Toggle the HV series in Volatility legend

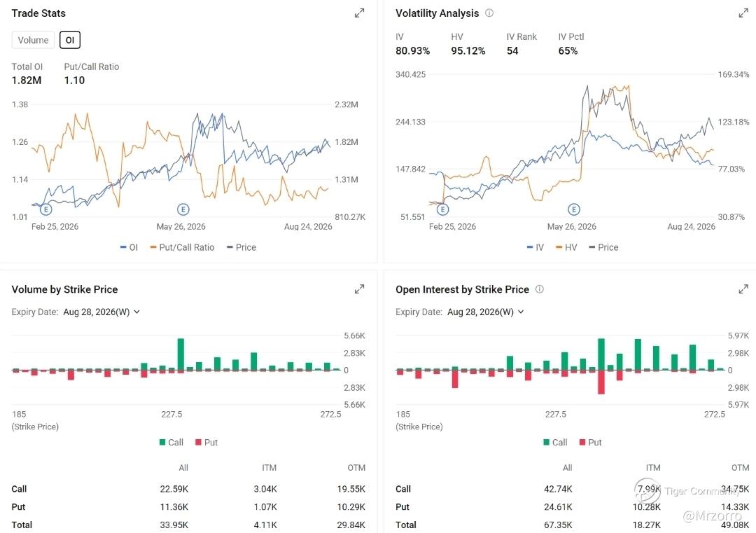[566, 247]
